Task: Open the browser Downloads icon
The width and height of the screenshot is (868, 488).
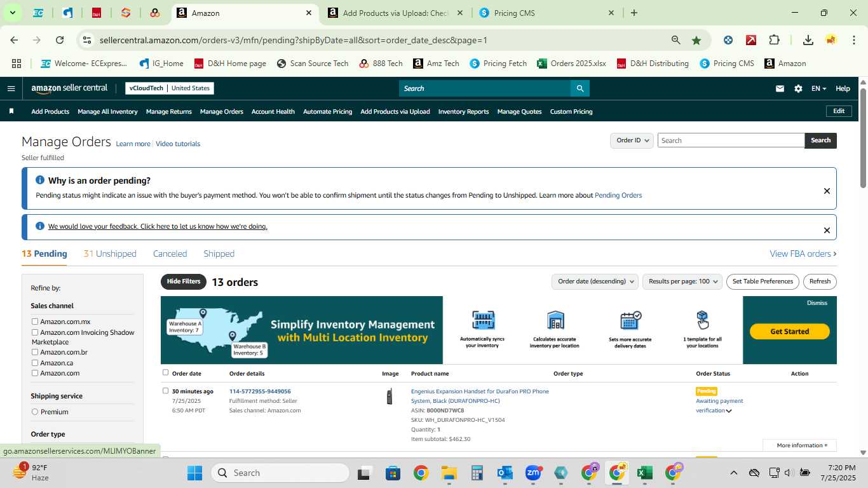Action: (808, 40)
